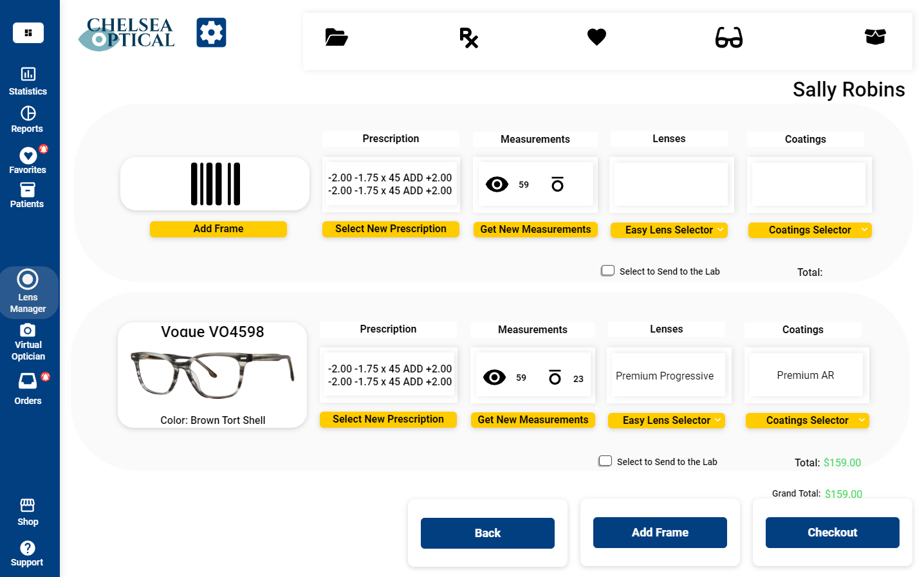The image size is (924, 577).
Task: Select the heart favorites icon in top toolbar
Action: click(x=596, y=37)
